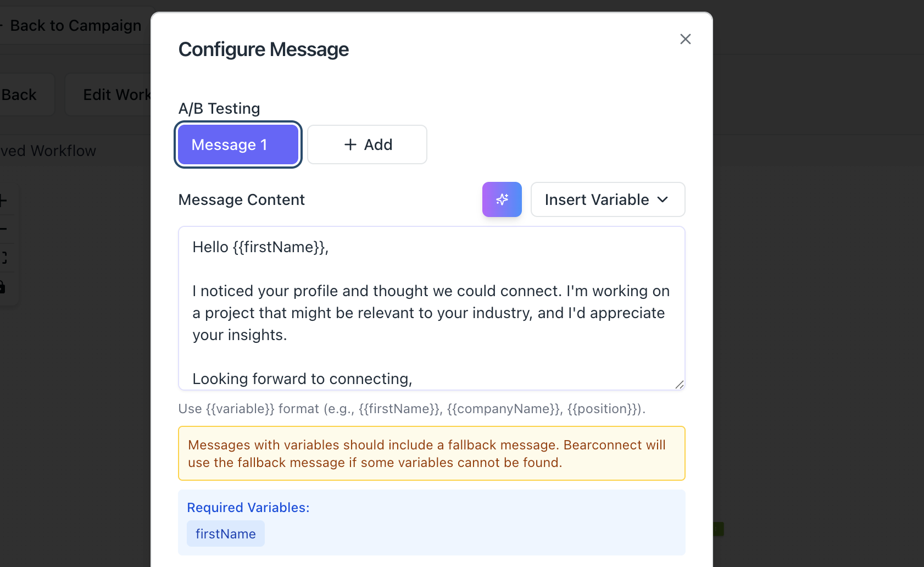
Task: Add a new A/B test message variant
Action: pos(367,144)
